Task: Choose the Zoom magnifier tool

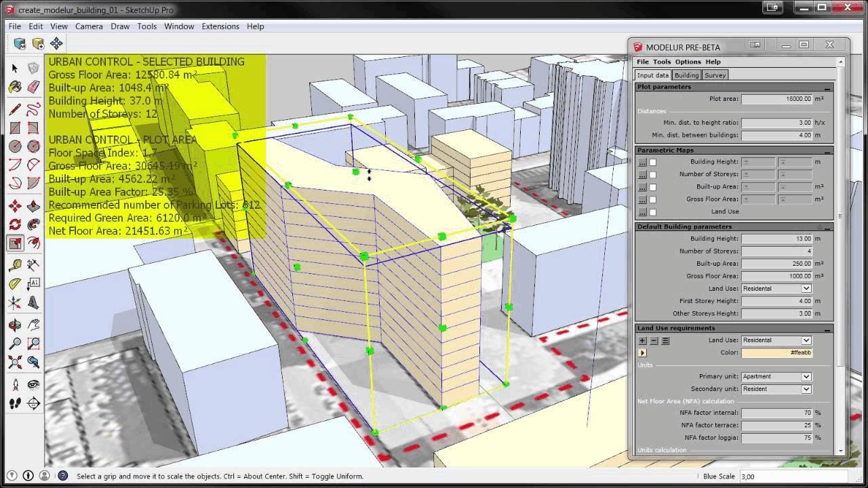Action: point(15,344)
